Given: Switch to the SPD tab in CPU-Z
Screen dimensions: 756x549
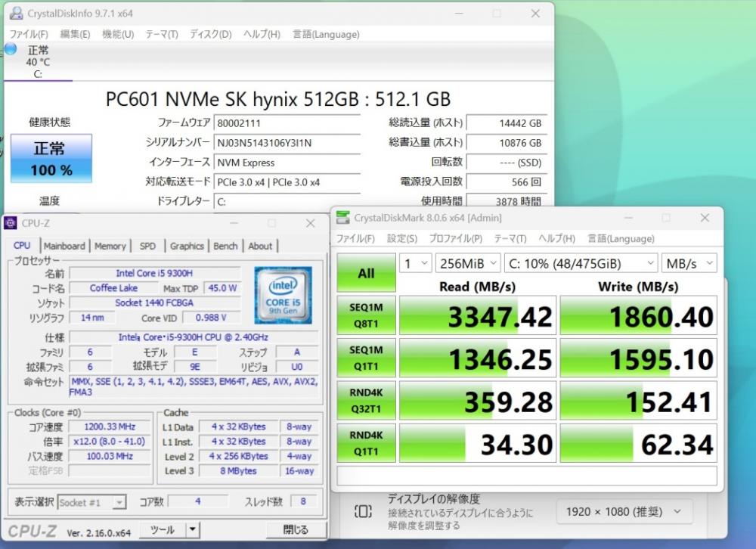Looking at the screenshot, I should click(147, 246).
